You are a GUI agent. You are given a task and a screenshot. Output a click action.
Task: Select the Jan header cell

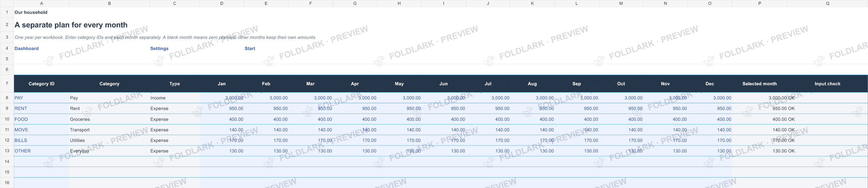coord(222,83)
